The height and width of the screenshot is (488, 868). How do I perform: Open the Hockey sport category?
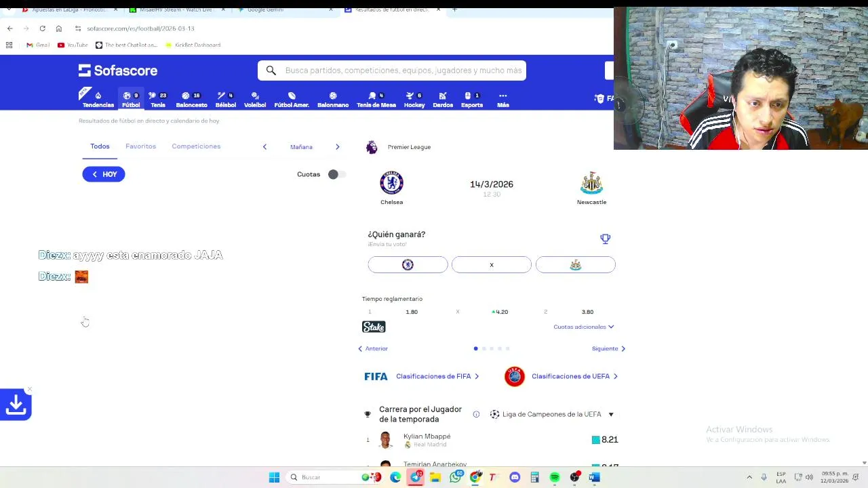[x=414, y=100]
